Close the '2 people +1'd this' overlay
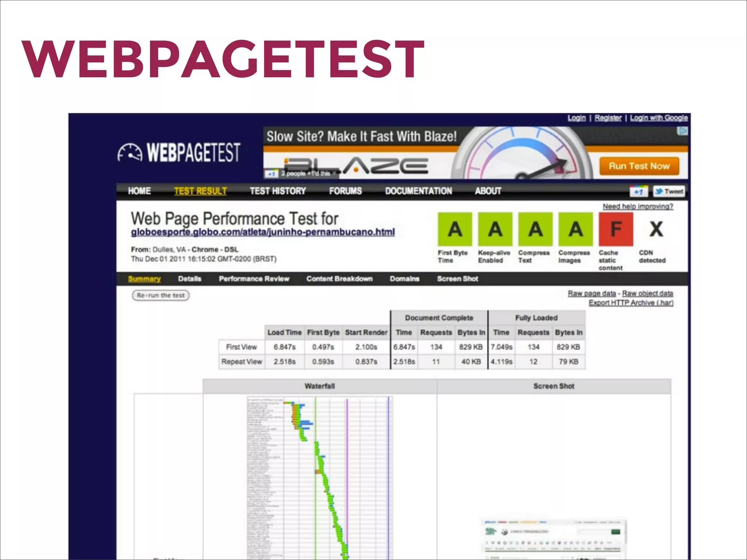This screenshot has height=560, width=747. click(x=334, y=174)
